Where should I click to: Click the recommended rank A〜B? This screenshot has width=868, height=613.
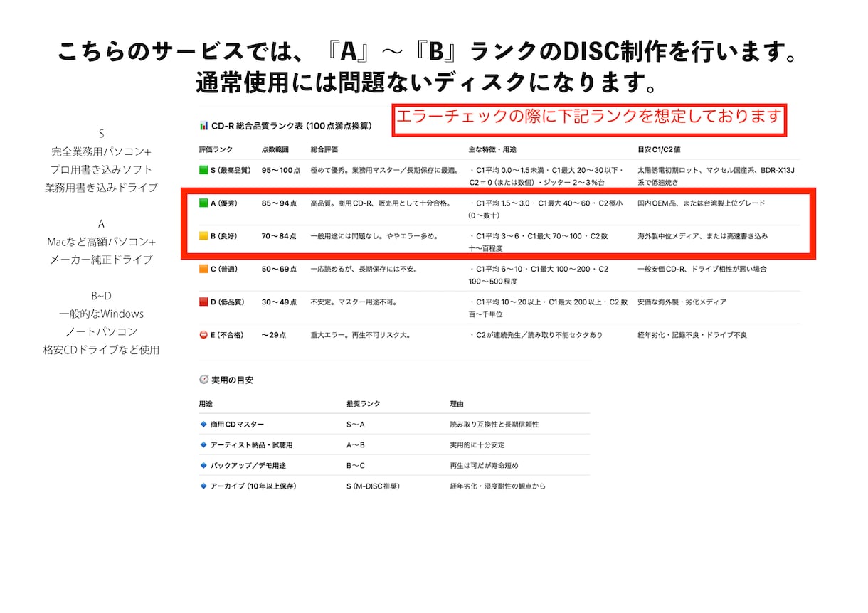click(x=356, y=445)
